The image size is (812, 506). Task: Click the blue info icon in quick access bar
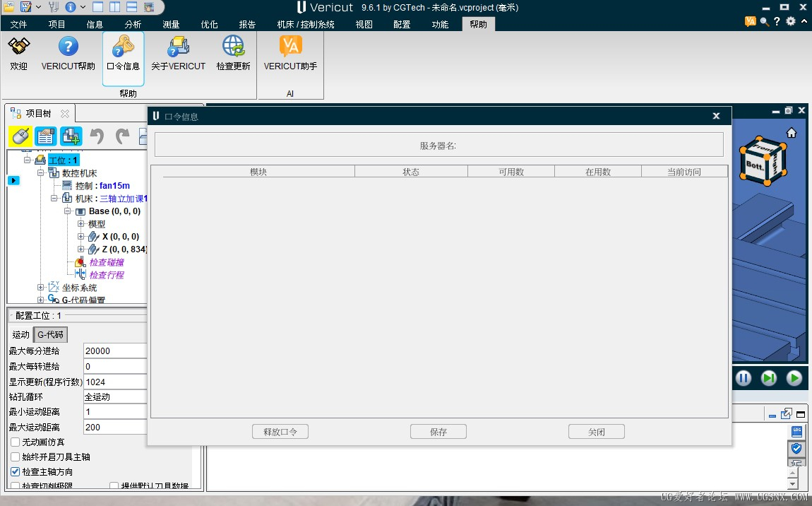[71, 7]
